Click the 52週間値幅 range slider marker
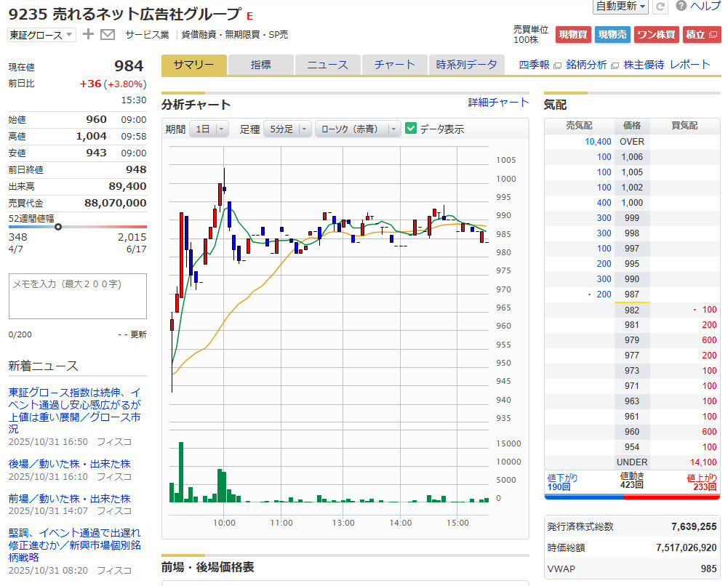Viewport: 728px width, 586px height. [x=58, y=227]
